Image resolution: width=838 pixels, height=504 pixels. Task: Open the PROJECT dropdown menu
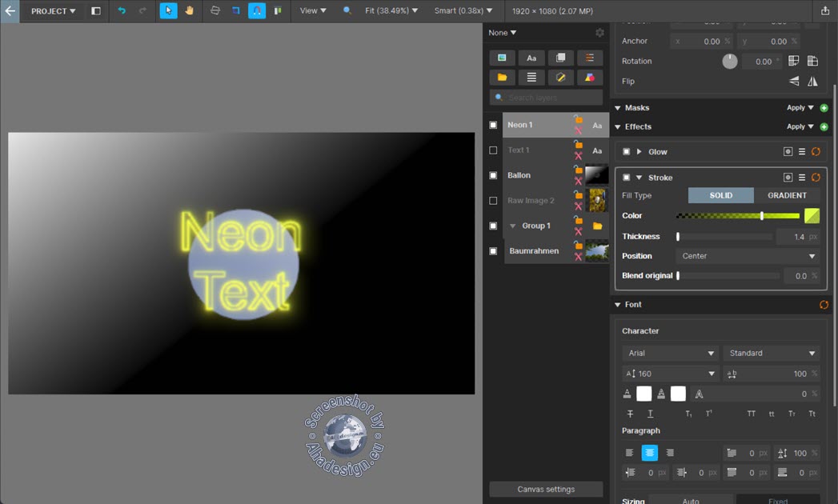[53, 10]
